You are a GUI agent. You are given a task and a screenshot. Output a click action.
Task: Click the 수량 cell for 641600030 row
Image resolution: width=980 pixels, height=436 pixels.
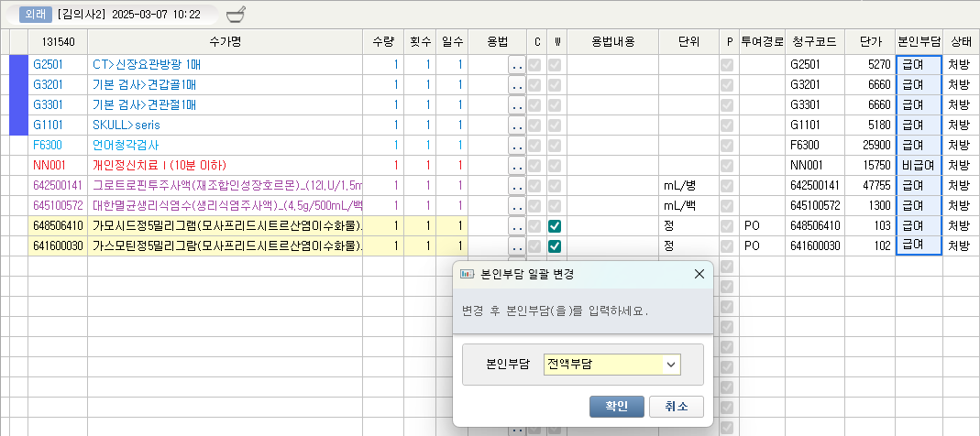coord(382,246)
